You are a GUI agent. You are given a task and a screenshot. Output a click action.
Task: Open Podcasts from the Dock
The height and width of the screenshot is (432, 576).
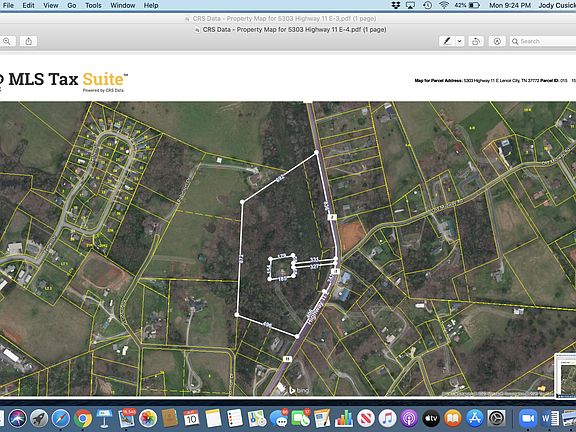[x=409, y=418]
